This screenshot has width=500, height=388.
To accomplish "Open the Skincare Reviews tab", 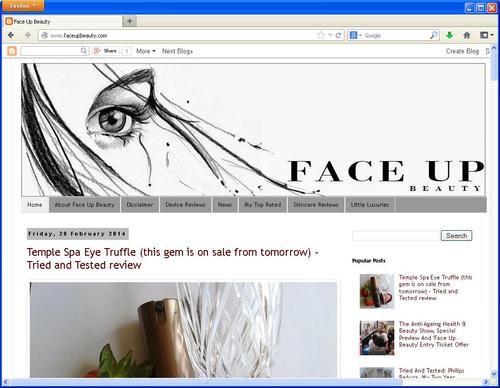I will click(316, 205).
